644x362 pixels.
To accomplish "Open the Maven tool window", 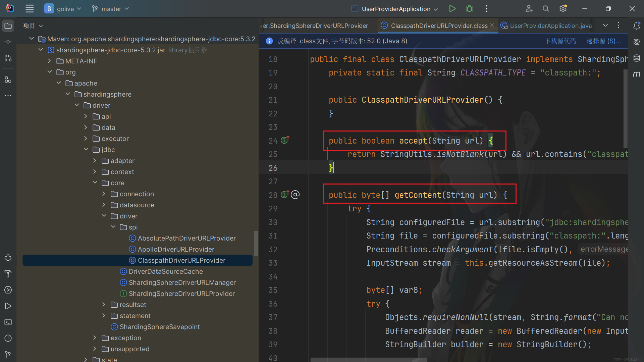I will click(x=636, y=74).
